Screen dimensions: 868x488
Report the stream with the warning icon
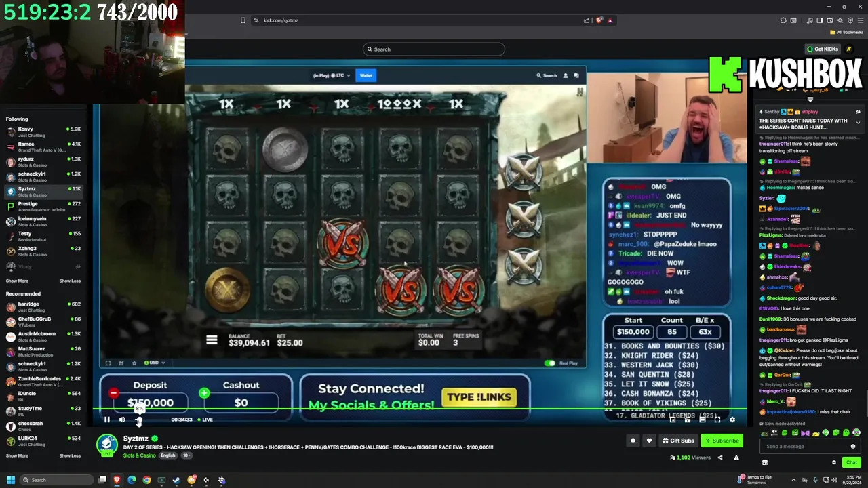[x=736, y=457]
